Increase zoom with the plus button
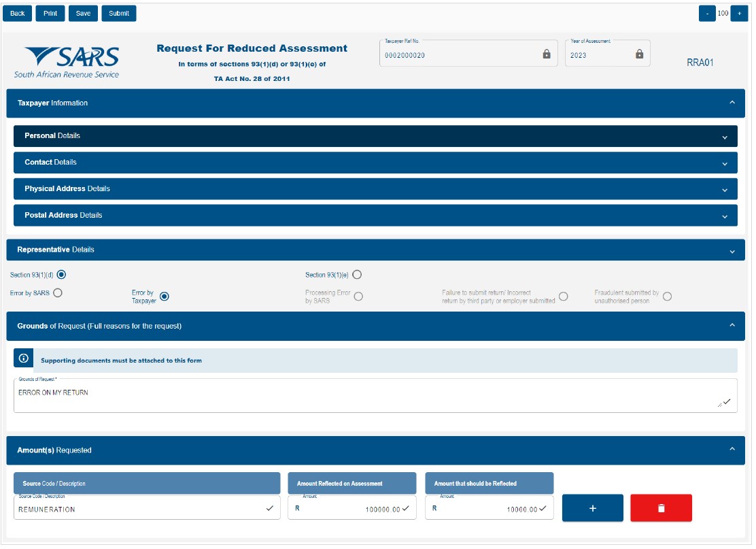Screen dimensions: 756x549 739,14
